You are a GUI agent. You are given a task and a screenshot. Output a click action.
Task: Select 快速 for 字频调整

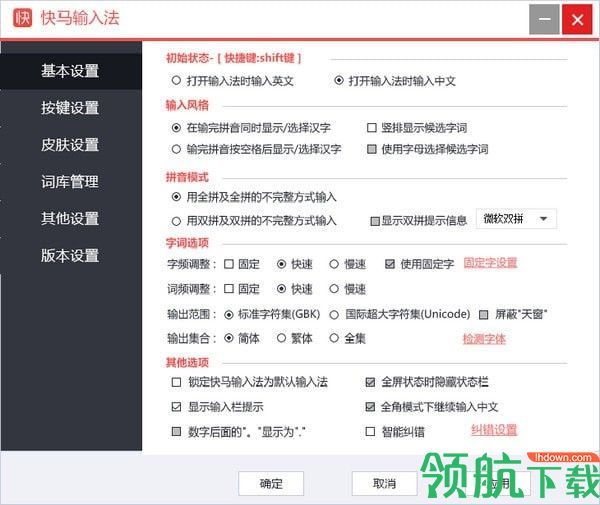point(281,264)
